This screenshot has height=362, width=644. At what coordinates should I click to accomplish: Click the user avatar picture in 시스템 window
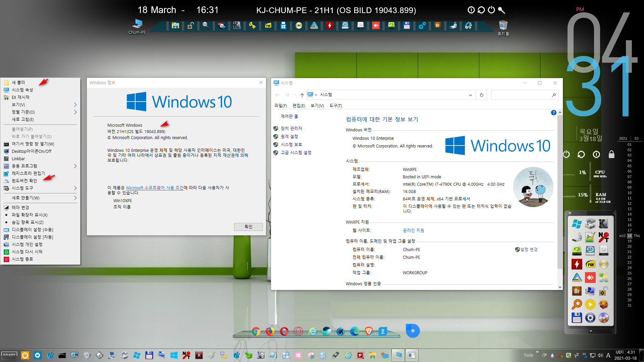point(533,187)
